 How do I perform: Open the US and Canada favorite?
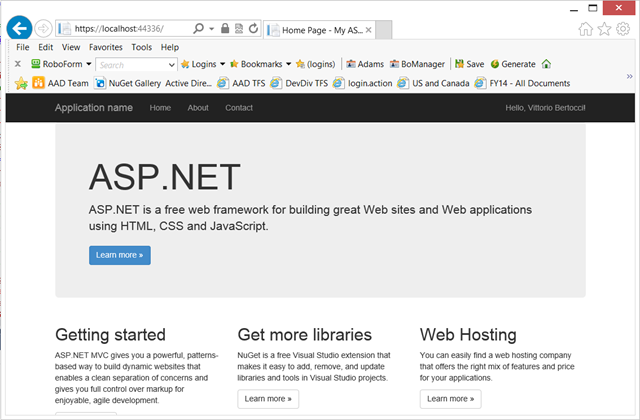pos(433,83)
